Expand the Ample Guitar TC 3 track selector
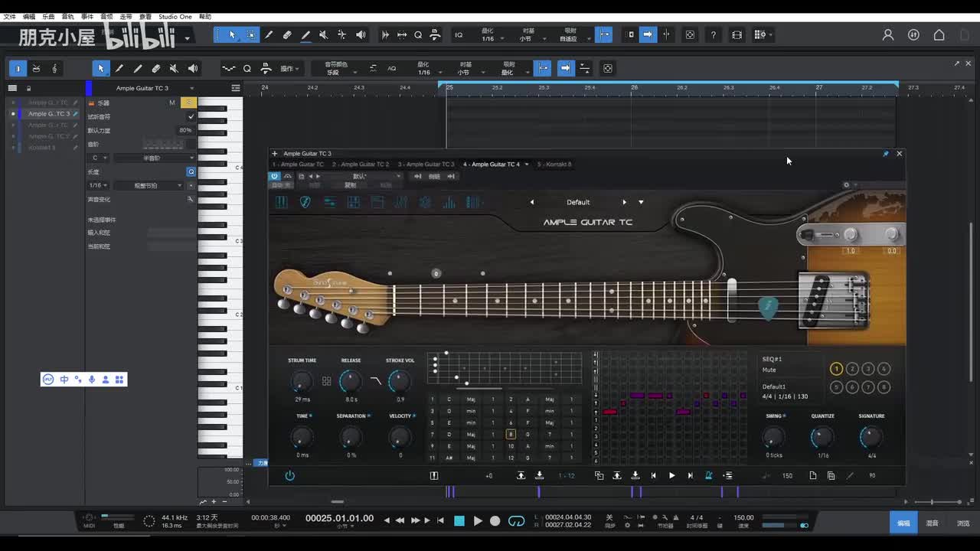 [x=191, y=88]
